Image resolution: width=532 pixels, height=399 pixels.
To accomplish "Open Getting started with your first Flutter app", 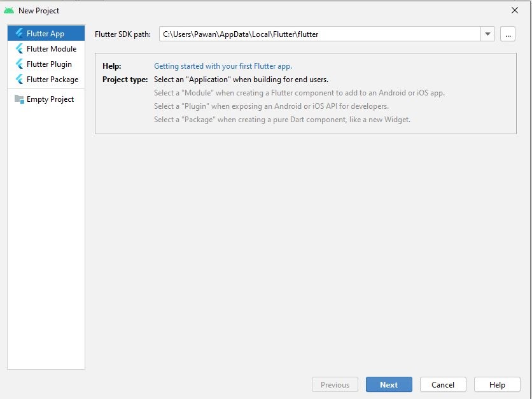I will click(x=223, y=66).
